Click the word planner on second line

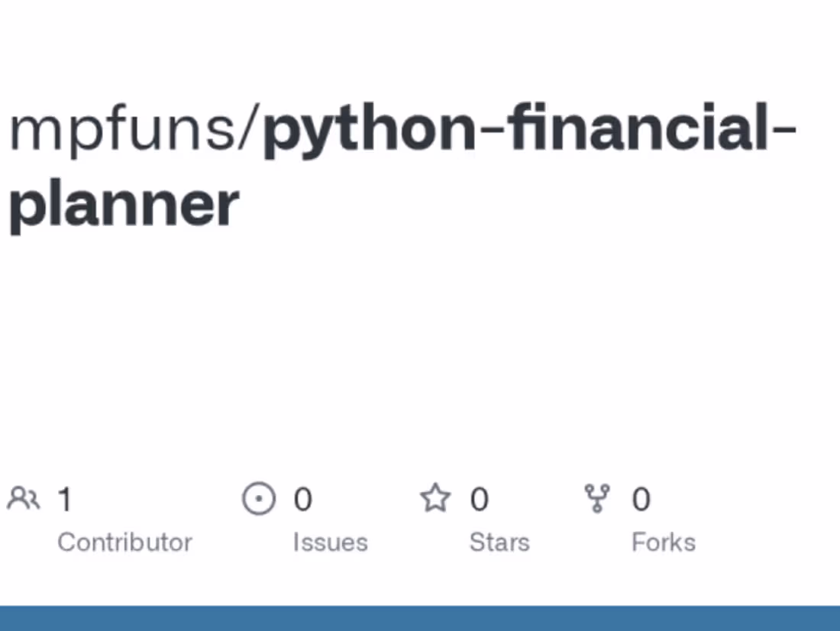(124, 205)
